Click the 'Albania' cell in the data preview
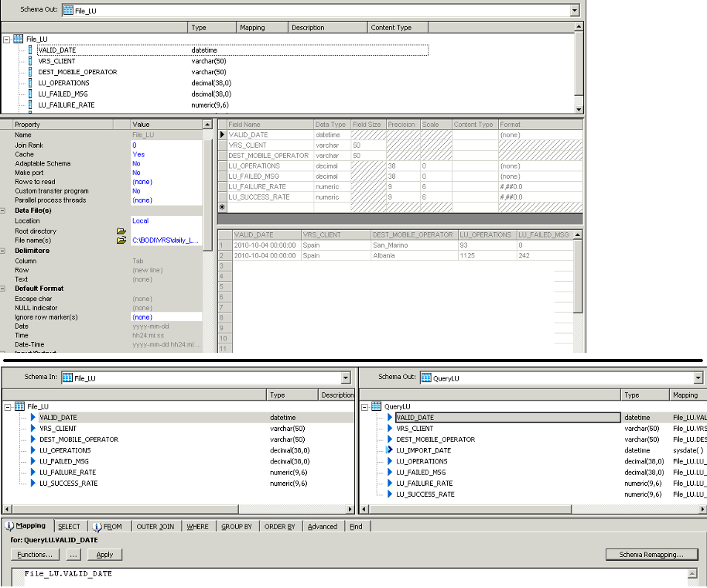This screenshot has height=588, width=707. point(414,255)
